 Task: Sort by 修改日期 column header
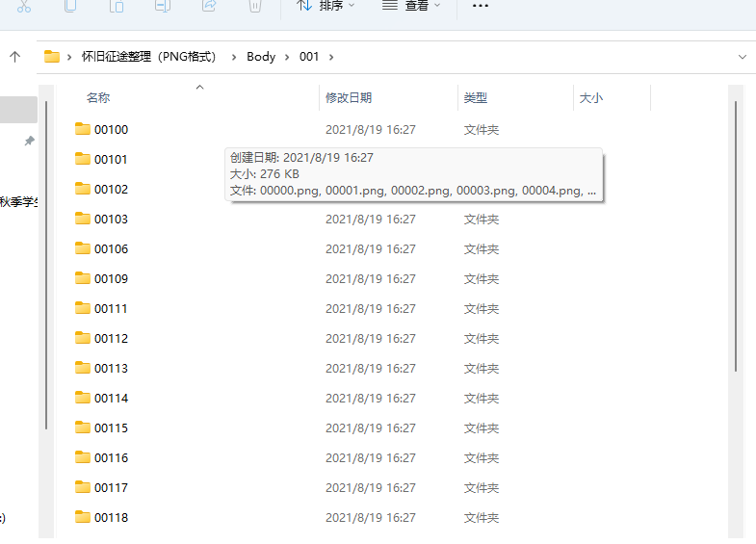(x=349, y=98)
